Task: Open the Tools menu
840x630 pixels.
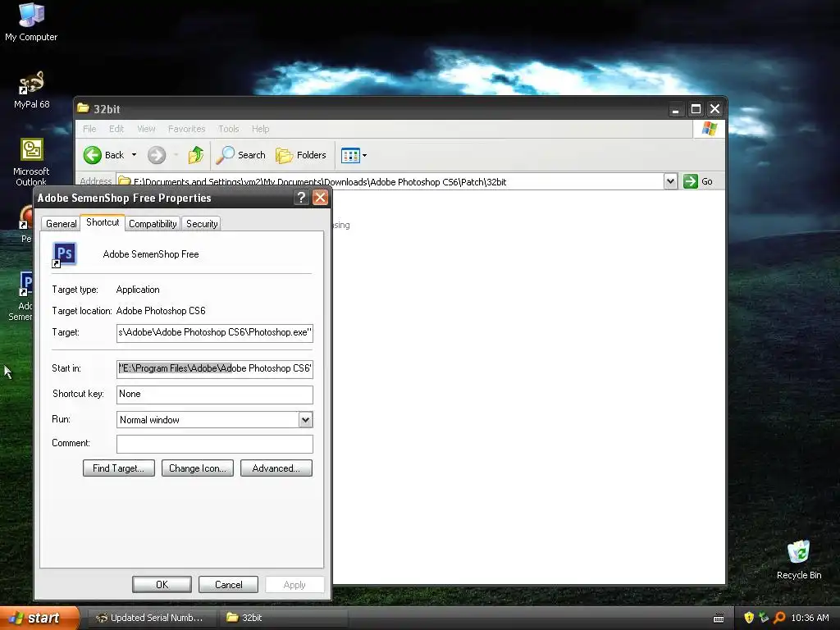Action: 228,129
